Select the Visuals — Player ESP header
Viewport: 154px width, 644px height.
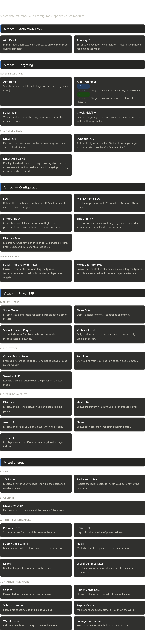click(73, 293)
